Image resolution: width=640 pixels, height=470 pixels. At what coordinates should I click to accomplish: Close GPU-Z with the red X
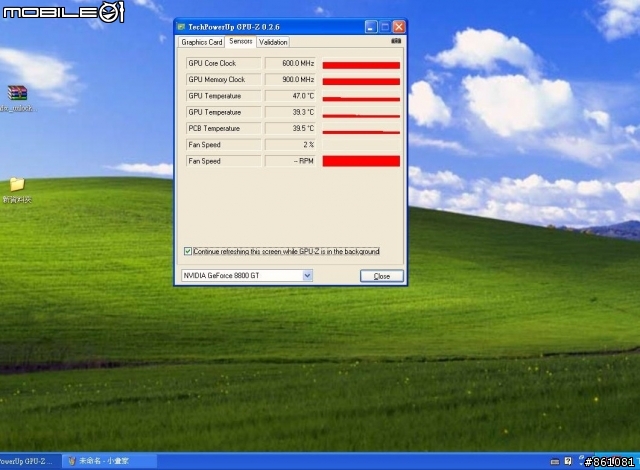point(399,27)
